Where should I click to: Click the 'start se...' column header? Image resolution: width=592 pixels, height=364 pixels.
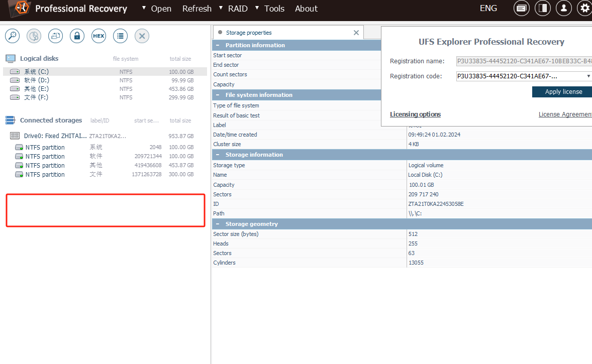(146, 120)
